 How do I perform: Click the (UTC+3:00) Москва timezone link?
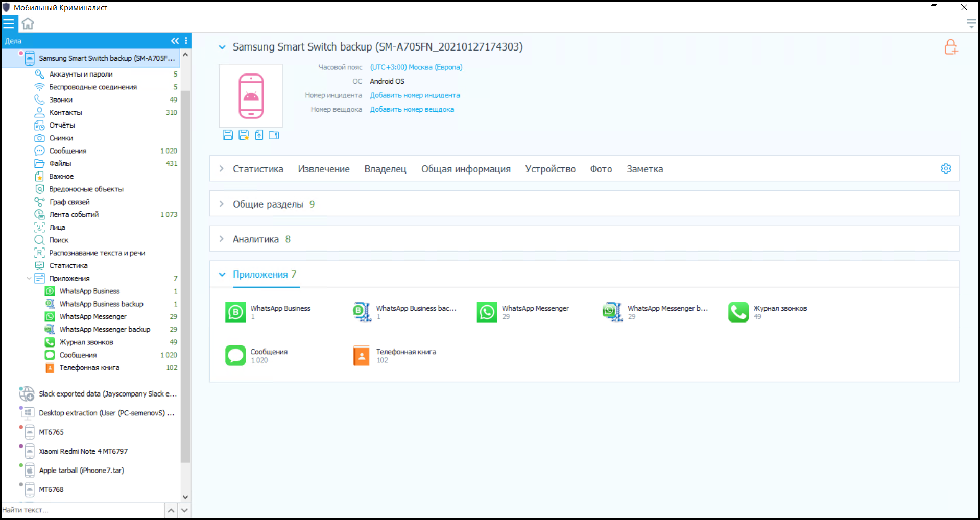coord(416,67)
